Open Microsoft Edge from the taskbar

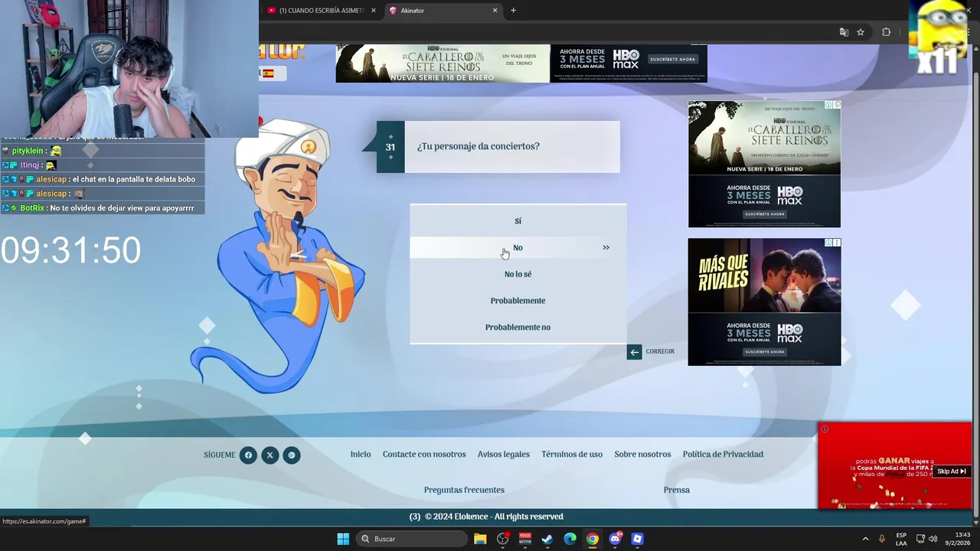[570, 539]
